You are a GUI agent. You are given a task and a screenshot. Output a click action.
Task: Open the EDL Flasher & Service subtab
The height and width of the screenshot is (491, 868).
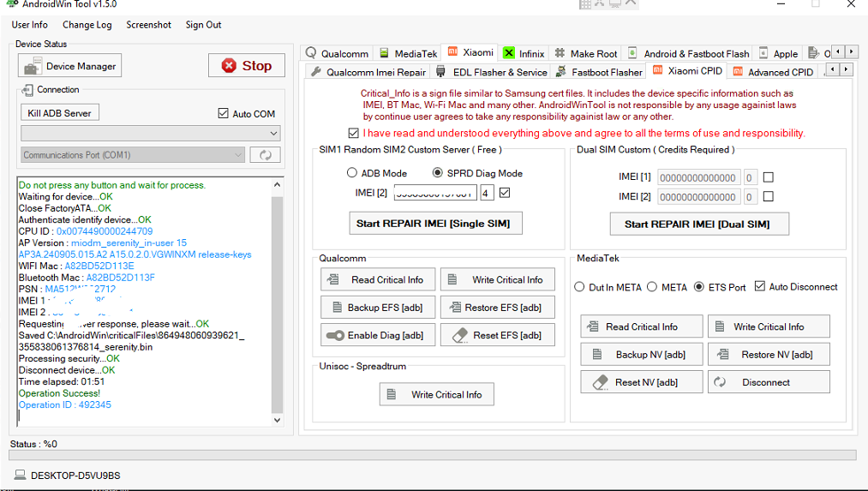(492, 72)
